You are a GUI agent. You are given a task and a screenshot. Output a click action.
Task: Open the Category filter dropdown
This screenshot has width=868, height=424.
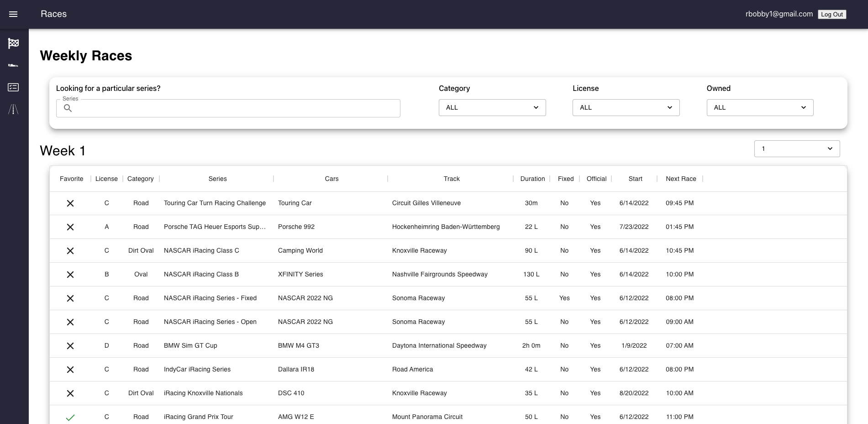[492, 107]
